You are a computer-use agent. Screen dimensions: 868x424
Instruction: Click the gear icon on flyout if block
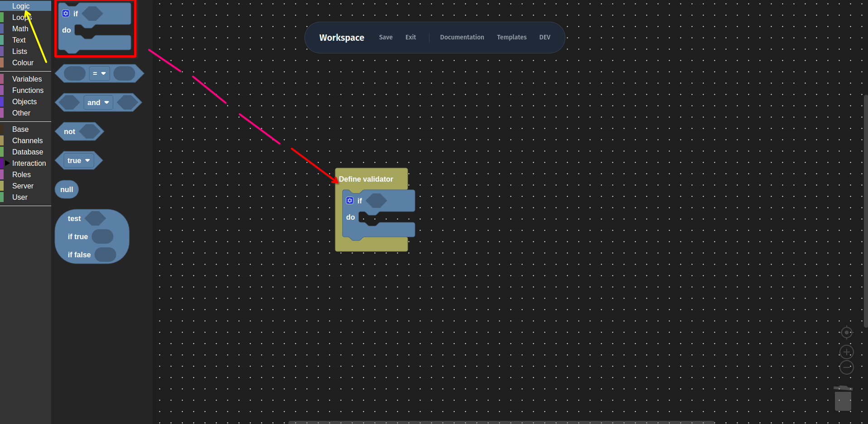[66, 14]
